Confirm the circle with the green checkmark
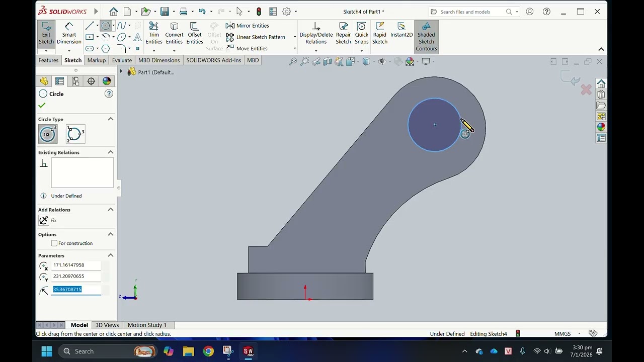The image size is (644, 362). coord(42,106)
